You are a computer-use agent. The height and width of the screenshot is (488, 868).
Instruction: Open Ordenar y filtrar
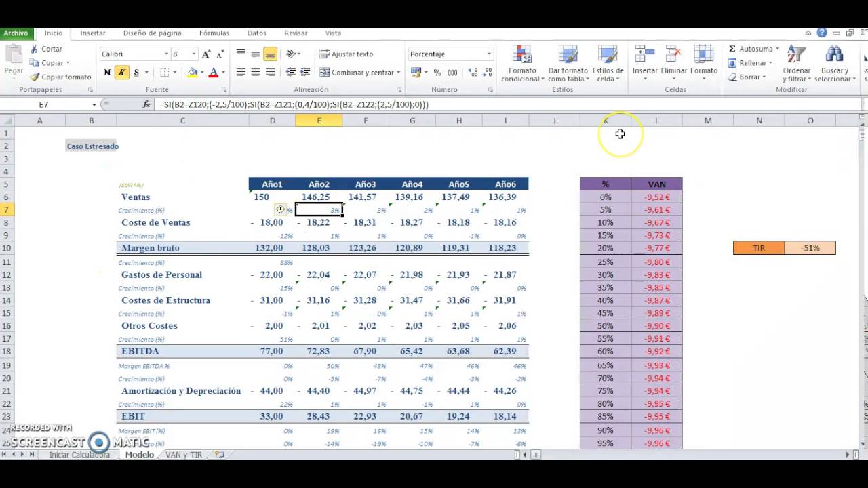[x=797, y=64]
